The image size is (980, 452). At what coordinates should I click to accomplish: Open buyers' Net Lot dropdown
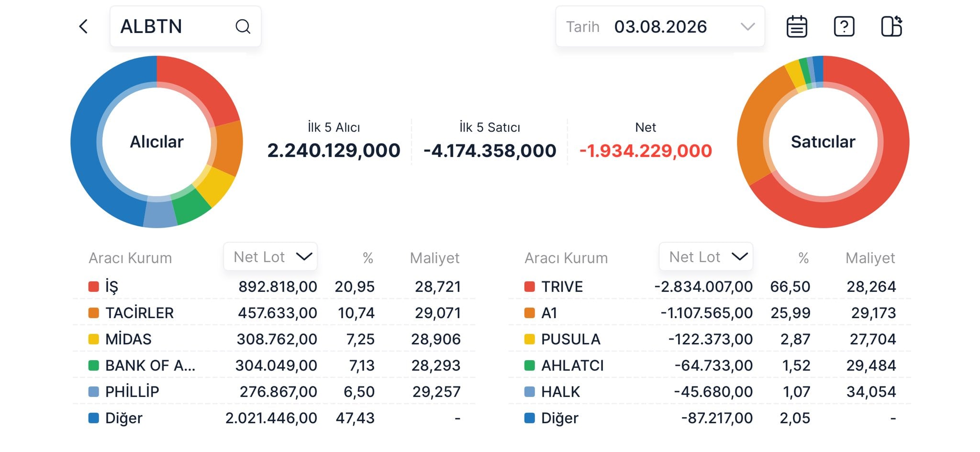270,257
